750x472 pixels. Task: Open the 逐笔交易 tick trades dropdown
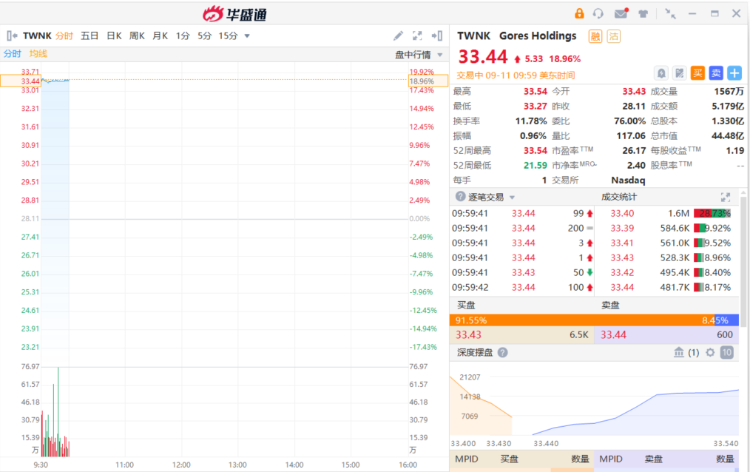point(491,197)
